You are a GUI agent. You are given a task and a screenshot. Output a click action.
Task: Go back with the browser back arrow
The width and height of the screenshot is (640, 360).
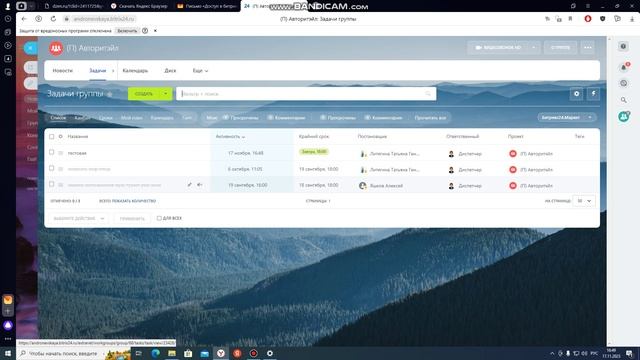(24, 19)
